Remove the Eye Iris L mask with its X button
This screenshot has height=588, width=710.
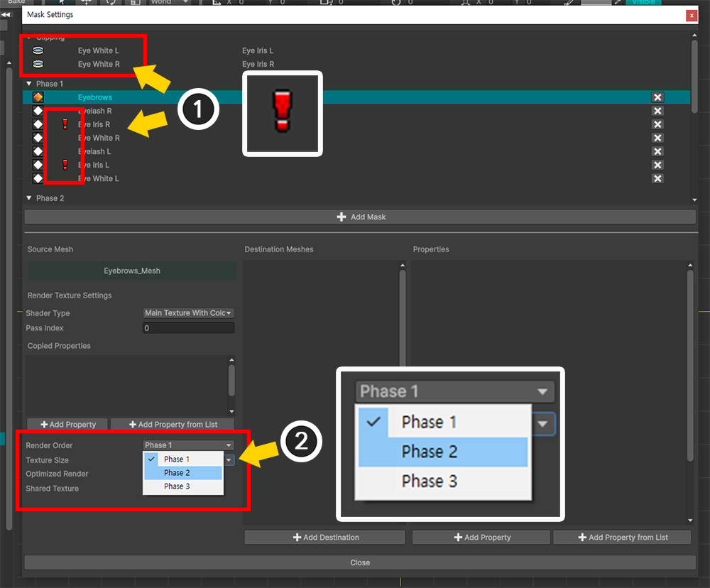pos(657,165)
